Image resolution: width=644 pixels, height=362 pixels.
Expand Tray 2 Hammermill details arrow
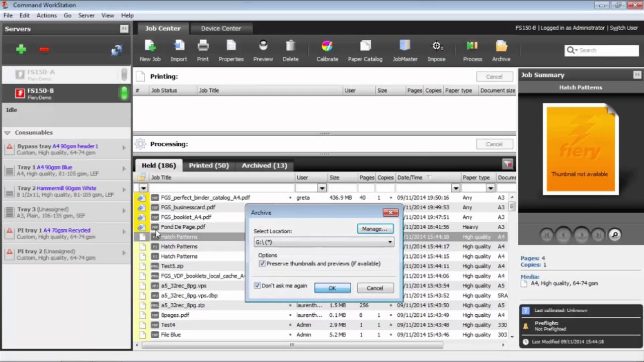pyautogui.click(x=124, y=190)
